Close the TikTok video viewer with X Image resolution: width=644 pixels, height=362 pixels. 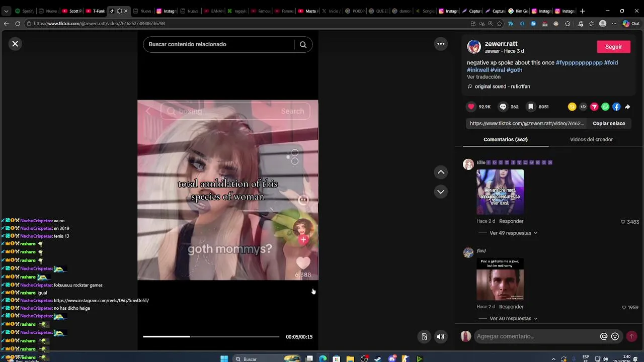coord(15,44)
